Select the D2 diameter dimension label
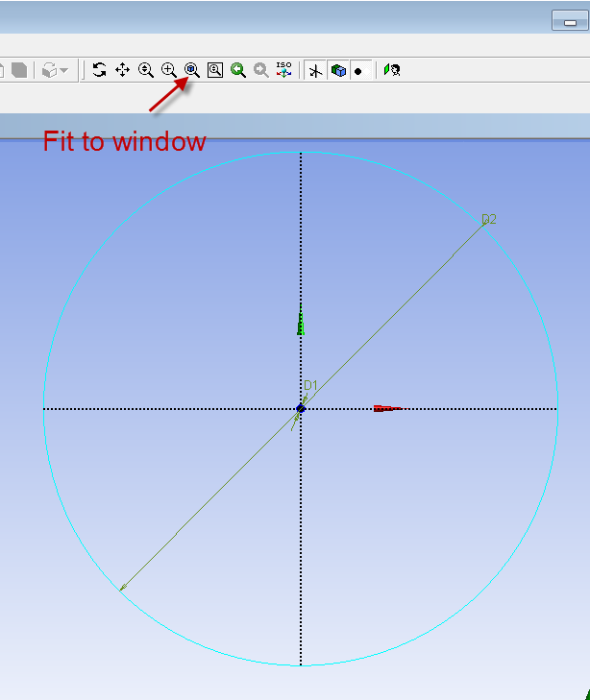Image resolution: width=590 pixels, height=700 pixels. click(489, 219)
